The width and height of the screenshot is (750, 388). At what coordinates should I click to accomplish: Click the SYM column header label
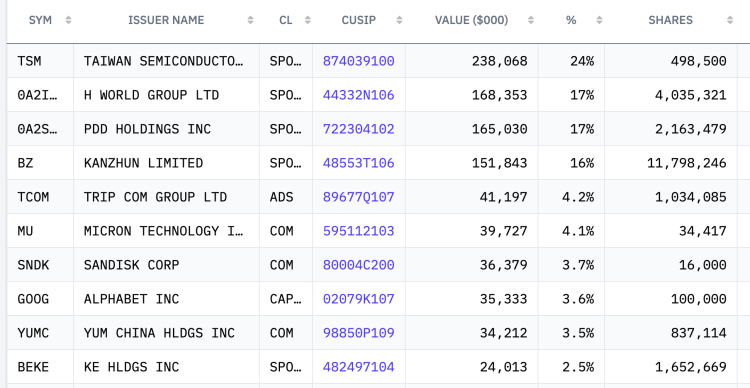tap(40, 20)
